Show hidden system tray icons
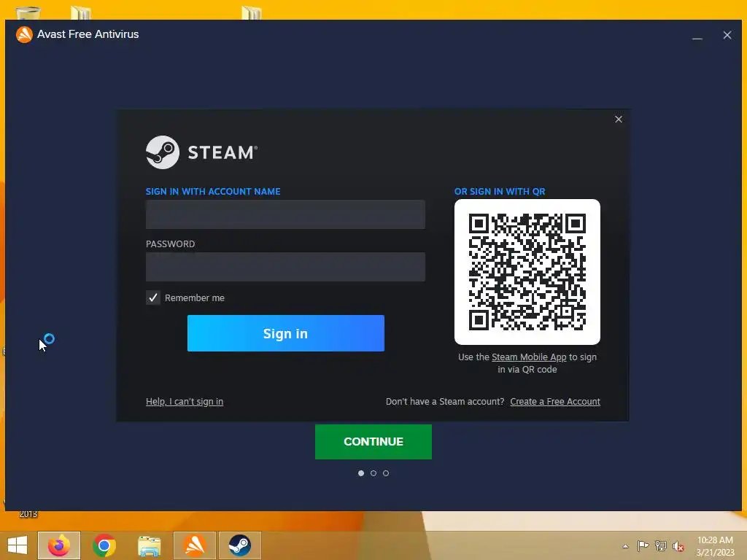Screen dimensions: 747x560 point(625,546)
